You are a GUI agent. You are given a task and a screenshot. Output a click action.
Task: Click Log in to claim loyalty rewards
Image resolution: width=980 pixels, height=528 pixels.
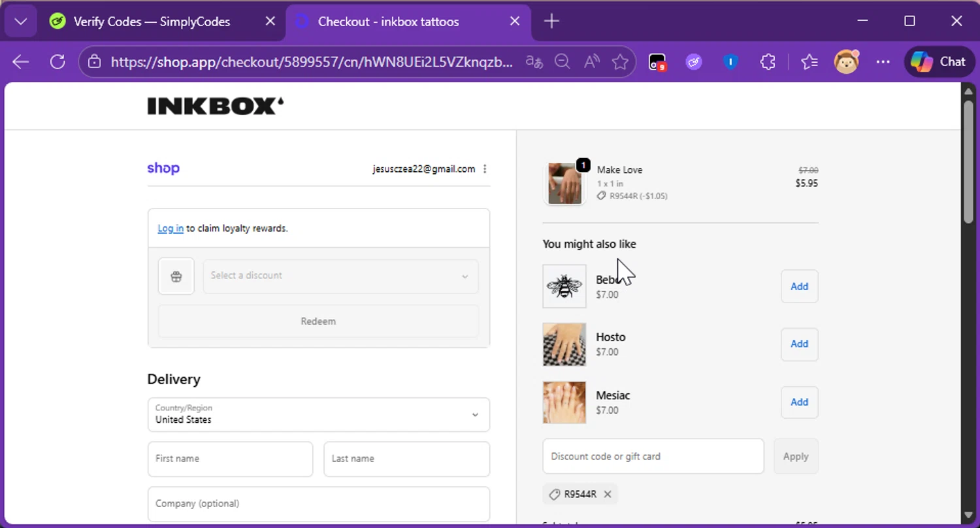pos(171,228)
